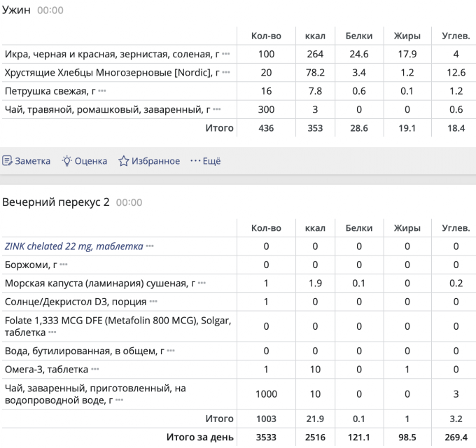Click the Ужин time 00:00
This screenshot has width=476, height=448.
coord(50,11)
